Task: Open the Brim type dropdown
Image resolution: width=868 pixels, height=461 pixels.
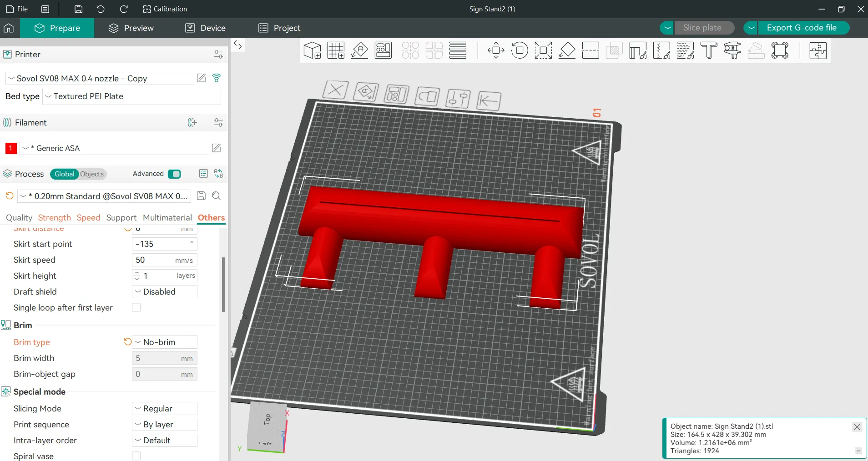Action: pos(165,342)
